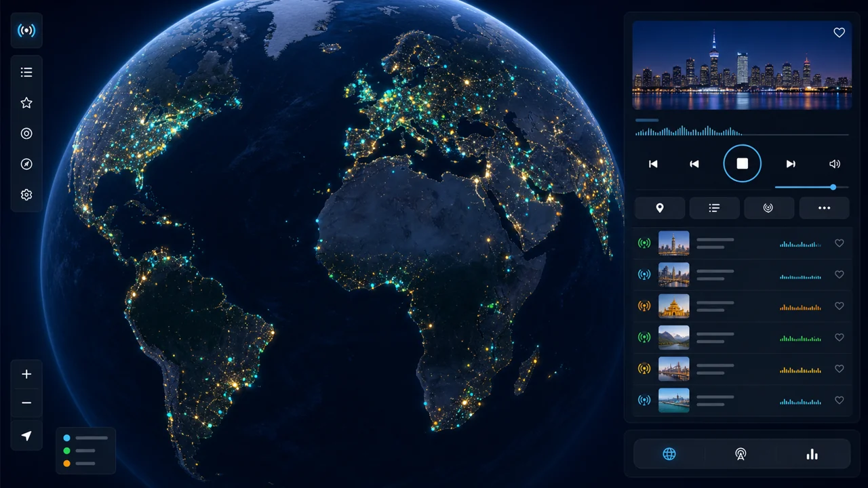Stop playback with the circled stop button
This screenshot has height=488, width=868.
(x=743, y=163)
